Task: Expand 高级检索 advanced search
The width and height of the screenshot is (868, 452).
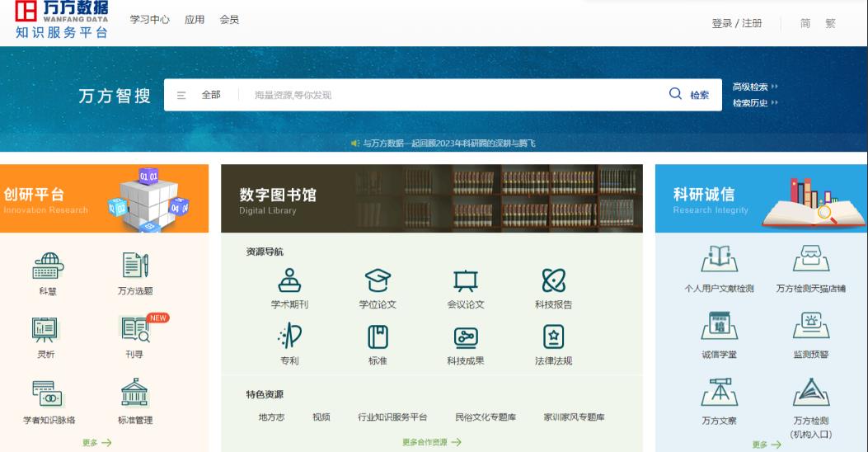Action: pyautogui.click(x=755, y=87)
